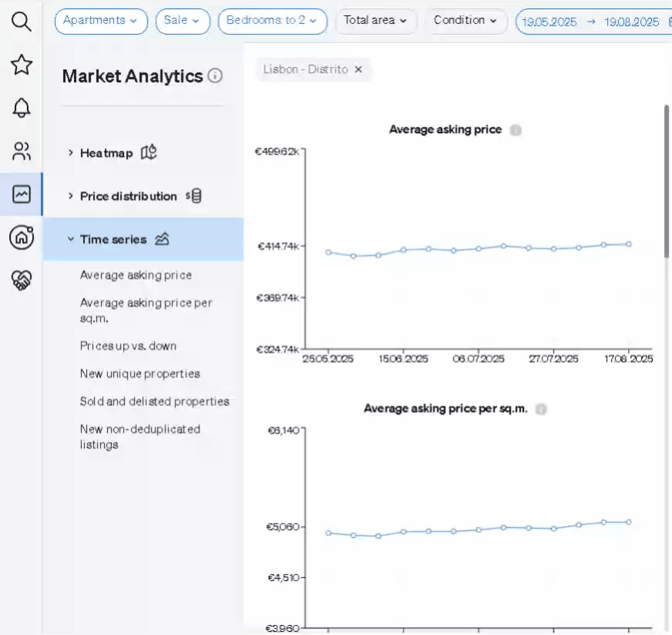Click the date range field 19.05.2025 to 19.08.2025
Viewport: 672px width, 635px height.
[590, 22]
